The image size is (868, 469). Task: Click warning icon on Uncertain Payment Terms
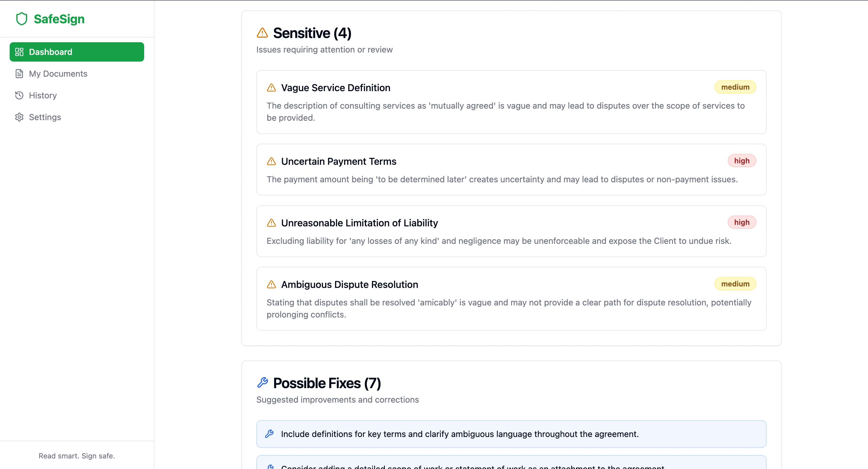(271, 161)
